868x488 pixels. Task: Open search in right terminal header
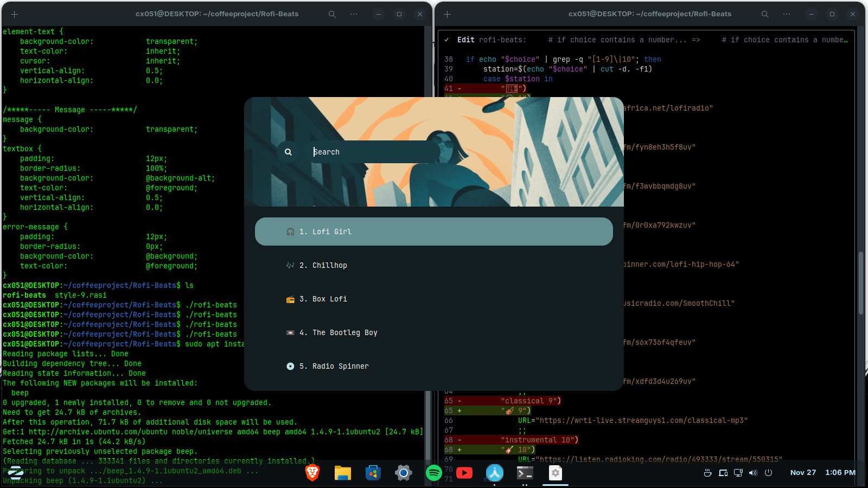click(x=765, y=14)
